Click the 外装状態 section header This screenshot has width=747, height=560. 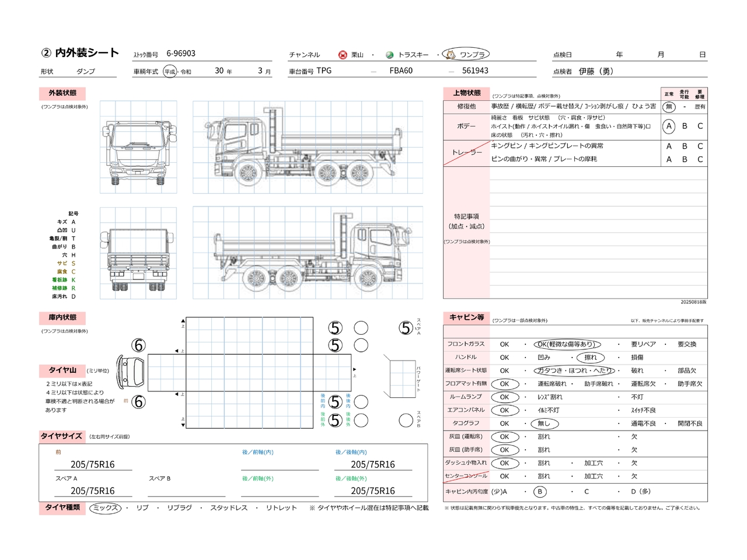[62, 93]
